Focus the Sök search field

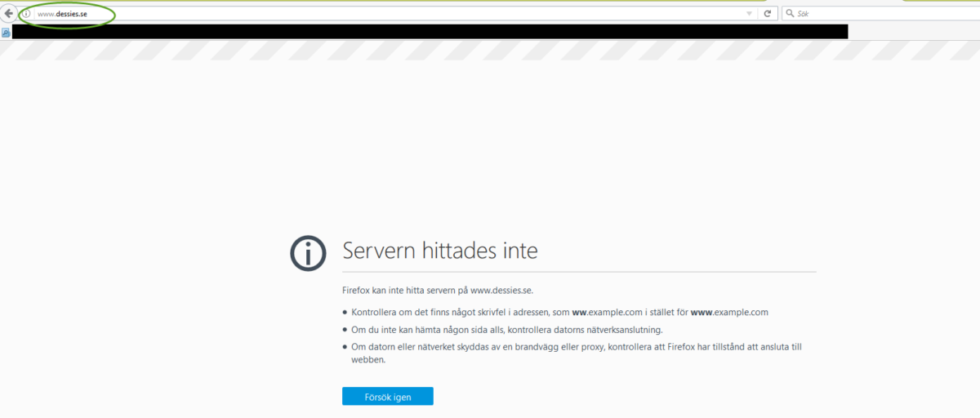[x=880, y=14]
